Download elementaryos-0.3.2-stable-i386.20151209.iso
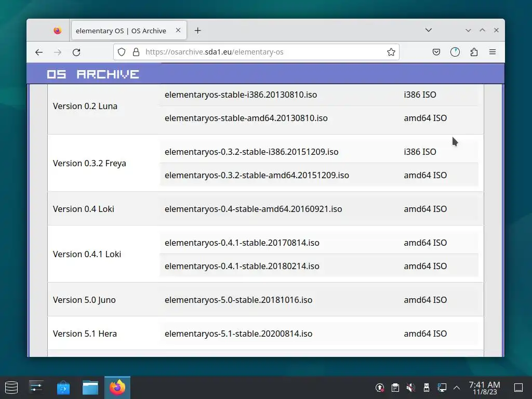532x399 pixels. pos(251,152)
